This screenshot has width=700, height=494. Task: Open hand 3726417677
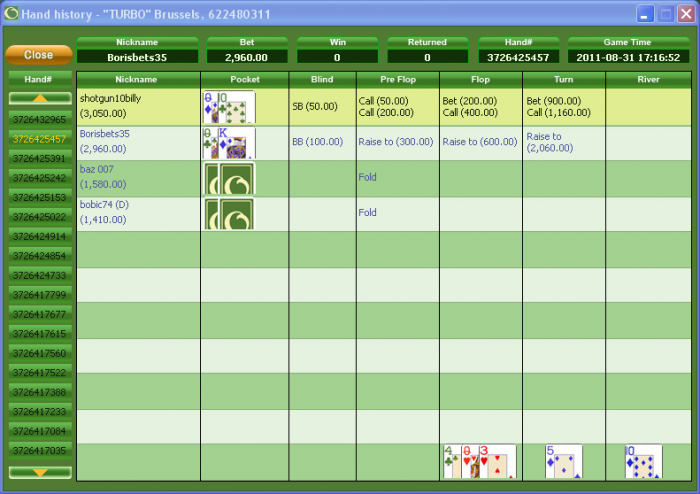point(40,314)
